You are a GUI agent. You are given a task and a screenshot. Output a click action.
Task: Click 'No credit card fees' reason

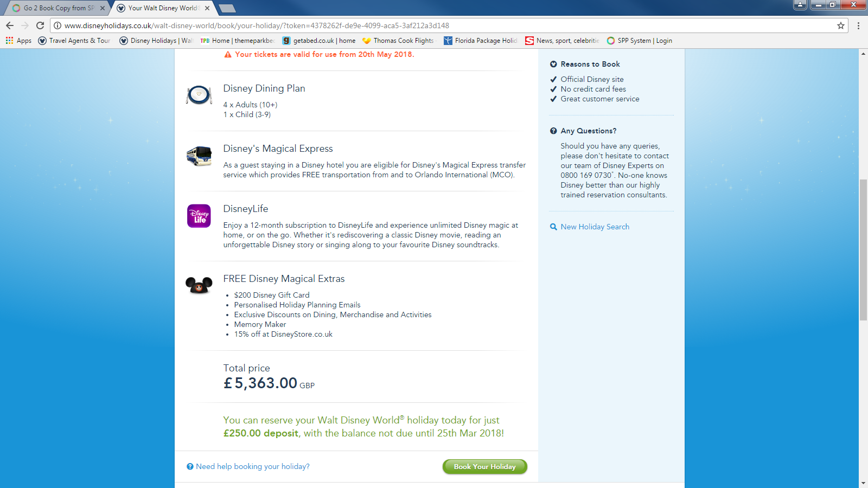pyautogui.click(x=593, y=89)
